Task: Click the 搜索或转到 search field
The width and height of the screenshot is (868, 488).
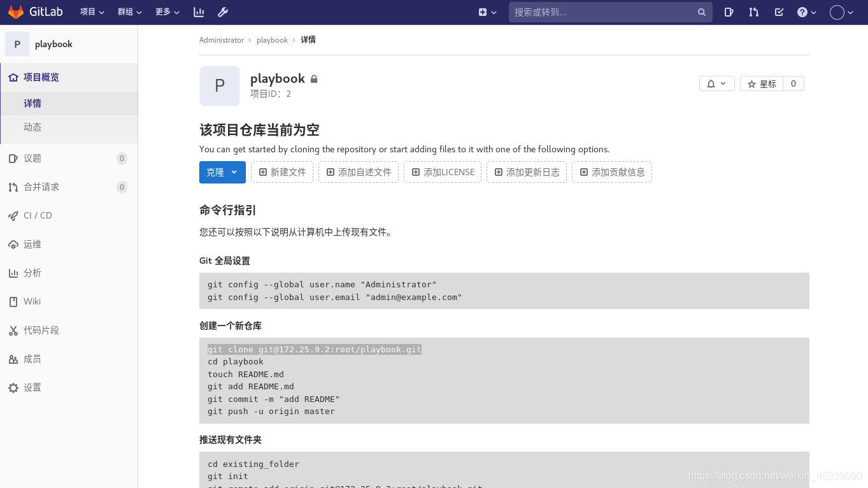Action: [609, 11]
